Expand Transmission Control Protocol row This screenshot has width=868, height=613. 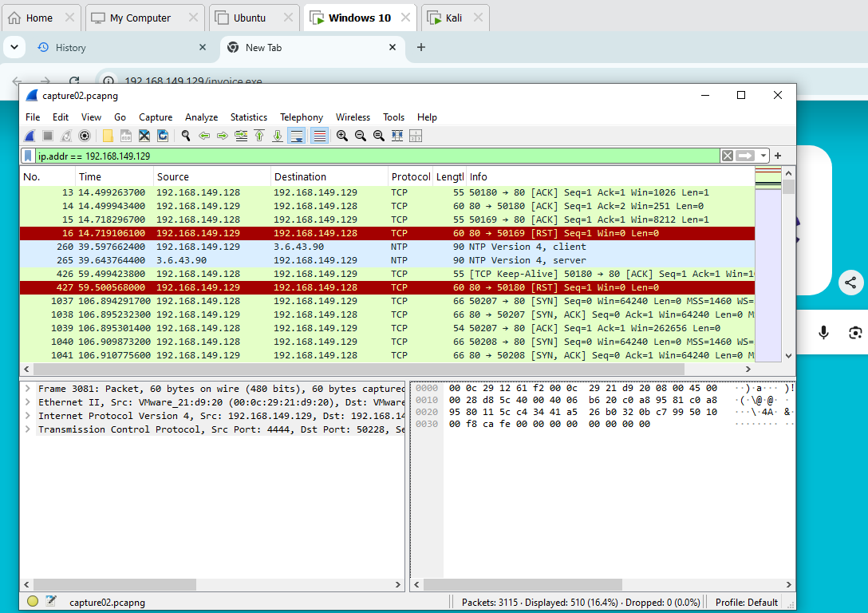[27, 429]
